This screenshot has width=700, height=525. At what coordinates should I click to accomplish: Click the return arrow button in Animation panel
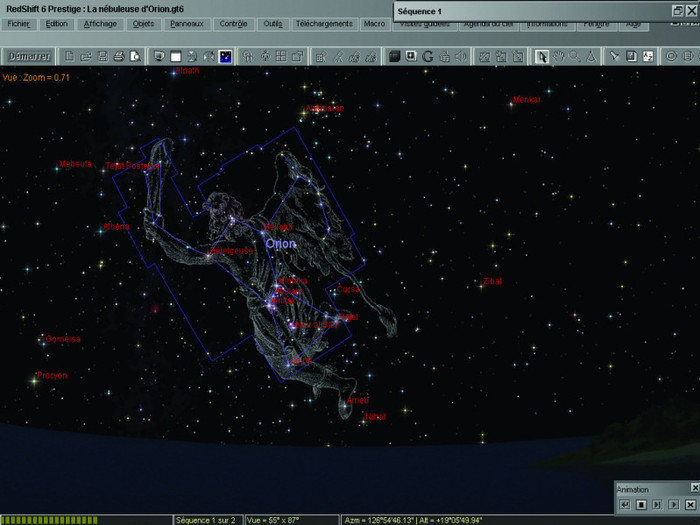[x=625, y=504]
